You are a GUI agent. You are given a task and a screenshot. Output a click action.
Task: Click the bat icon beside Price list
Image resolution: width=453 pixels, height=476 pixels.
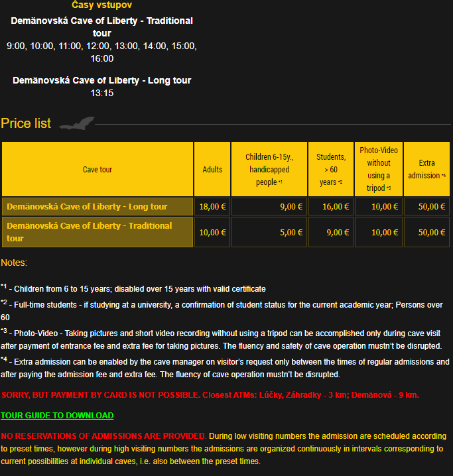tap(76, 123)
